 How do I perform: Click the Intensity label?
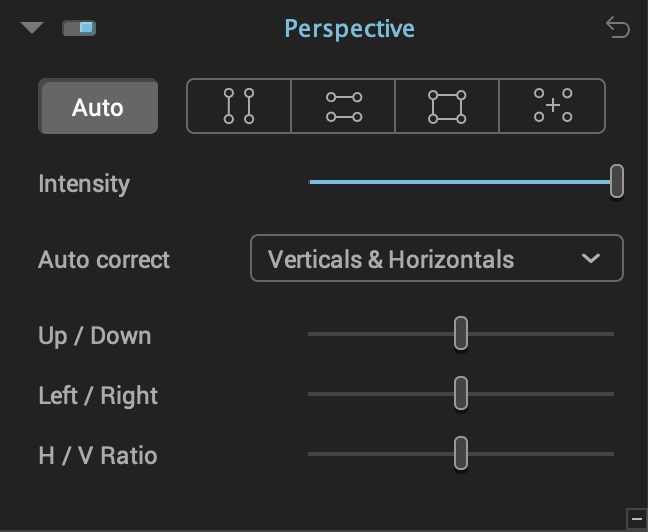click(84, 184)
